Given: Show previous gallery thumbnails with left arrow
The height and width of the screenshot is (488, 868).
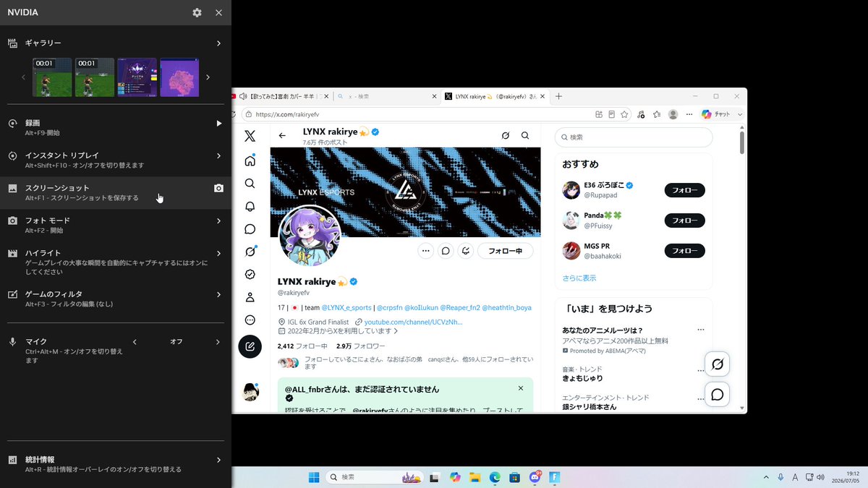Looking at the screenshot, I should pos(23,77).
